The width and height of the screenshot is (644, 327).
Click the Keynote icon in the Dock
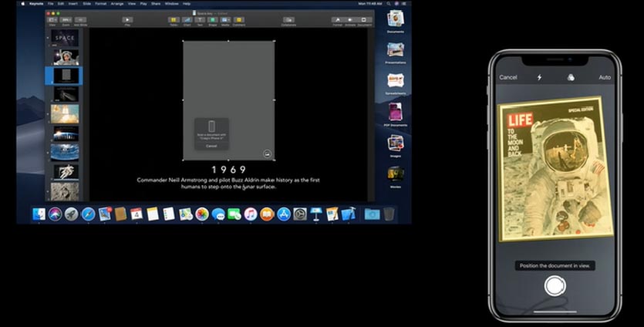316,214
